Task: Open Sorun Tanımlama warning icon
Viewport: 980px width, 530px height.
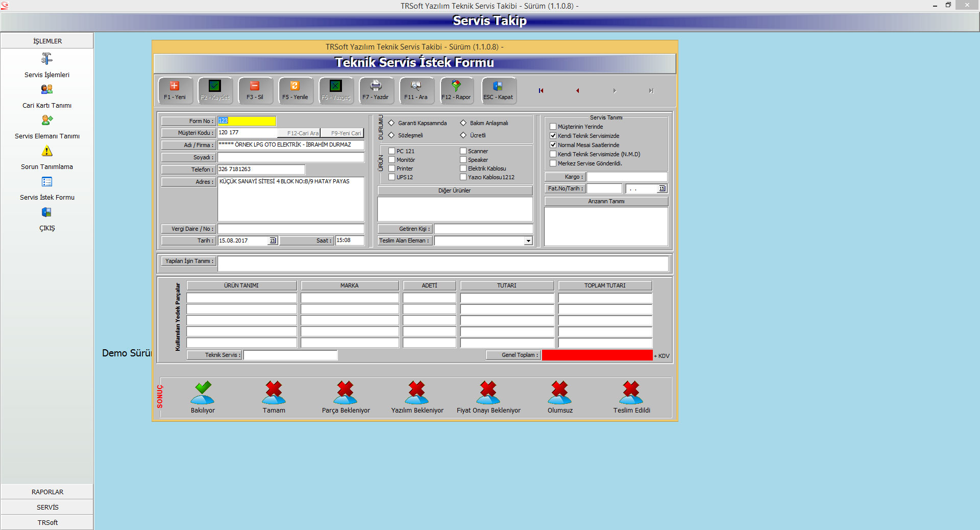Action: coord(47,151)
